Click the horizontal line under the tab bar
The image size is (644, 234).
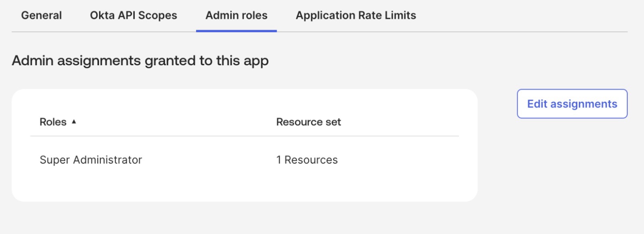pyautogui.click(x=443, y=32)
